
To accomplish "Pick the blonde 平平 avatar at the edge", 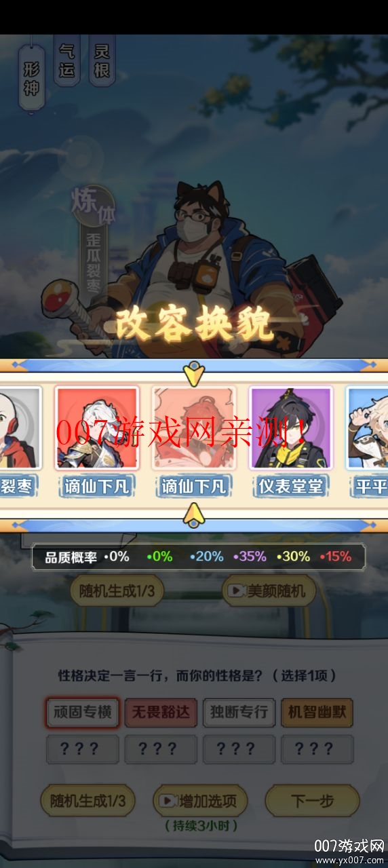I will pos(367,428).
